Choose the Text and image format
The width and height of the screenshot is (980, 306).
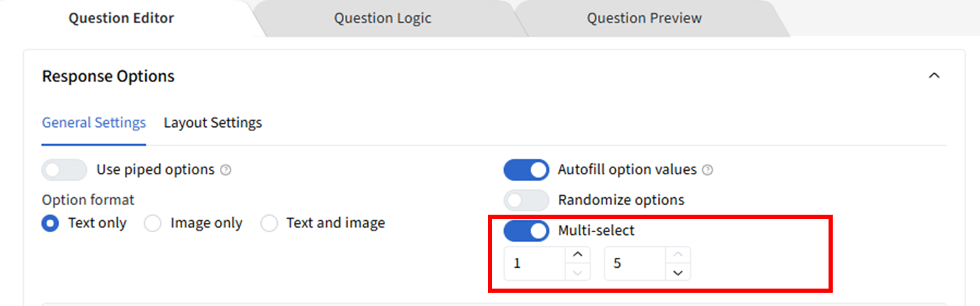(x=269, y=223)
